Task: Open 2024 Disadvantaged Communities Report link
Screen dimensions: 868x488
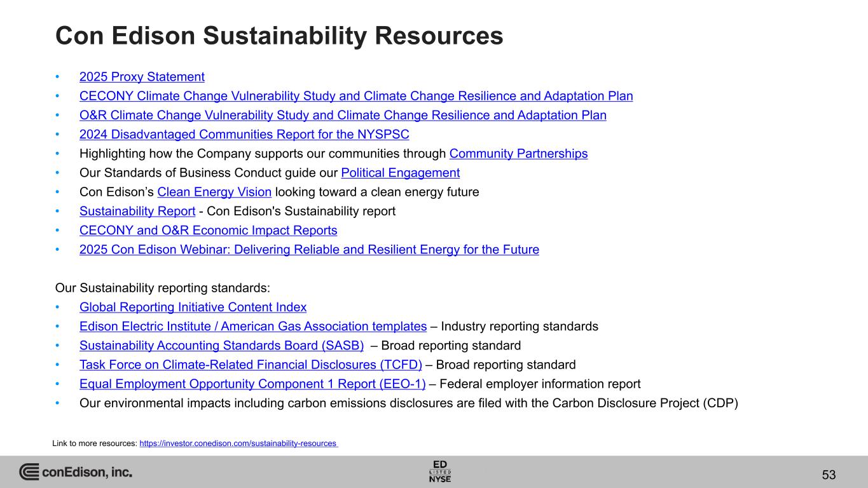Action: pos(244,134)
